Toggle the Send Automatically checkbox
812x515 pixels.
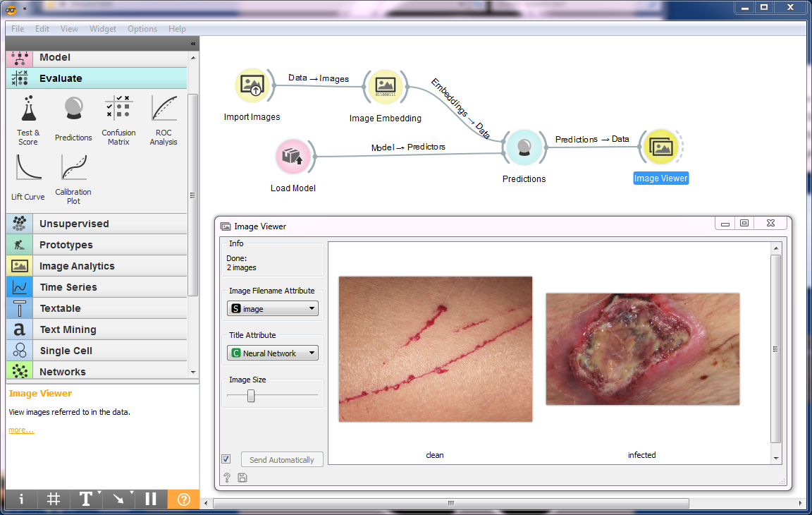pos(226,459)
